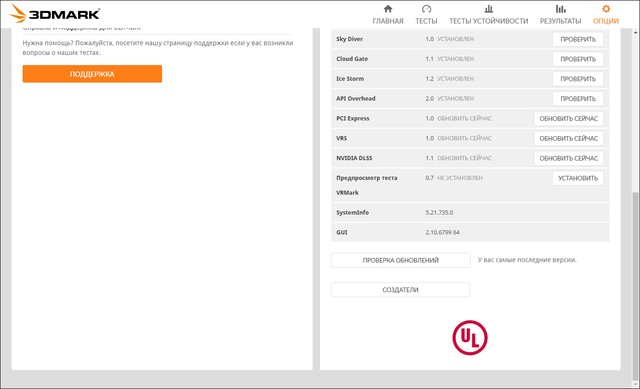Click the chart icon for Результаты
This screenshot has width=640, height=389.
tap(560, 9)
